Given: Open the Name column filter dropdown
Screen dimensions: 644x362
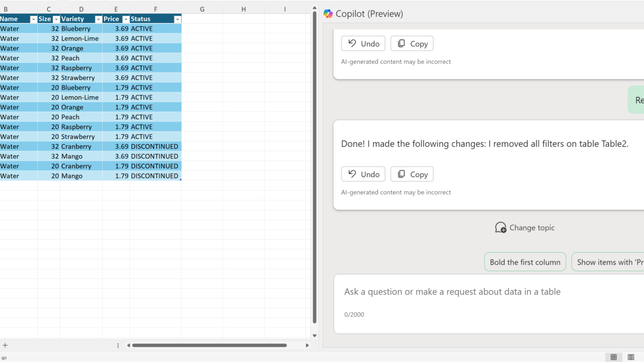Looking at the screenshot, I should (x=33, y=19).
